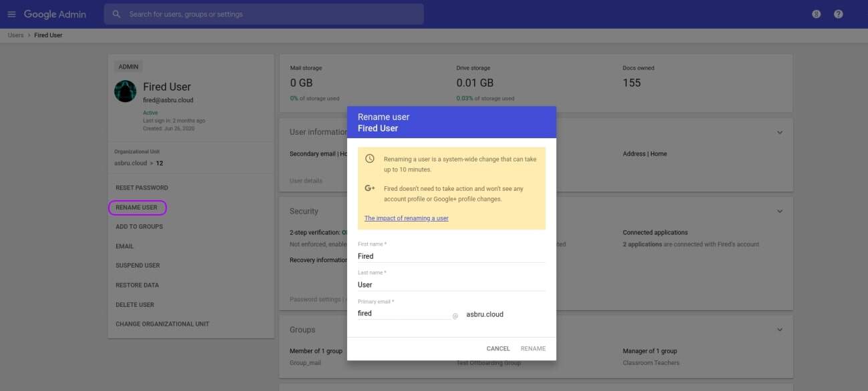868x391 pixels.
Task: Click the search magnifier icon
Action: 116,13
